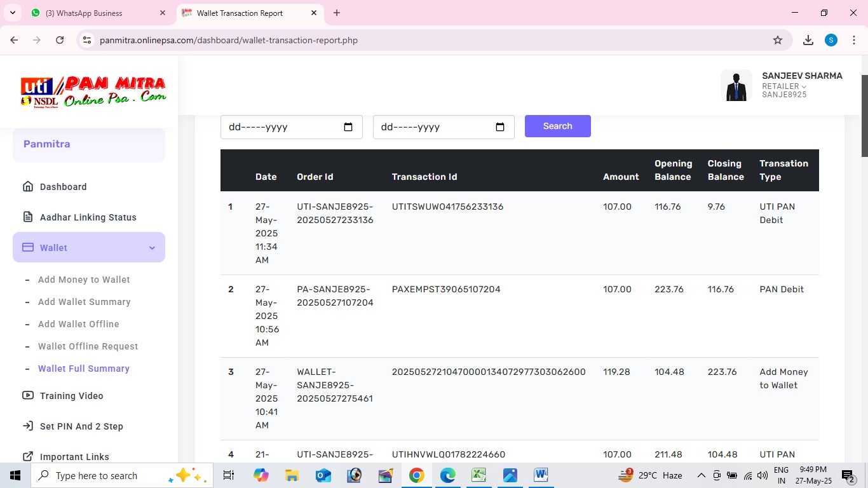Click the Aadhar Linking Status document icon

pyautogui.click(x=28, y=217)
